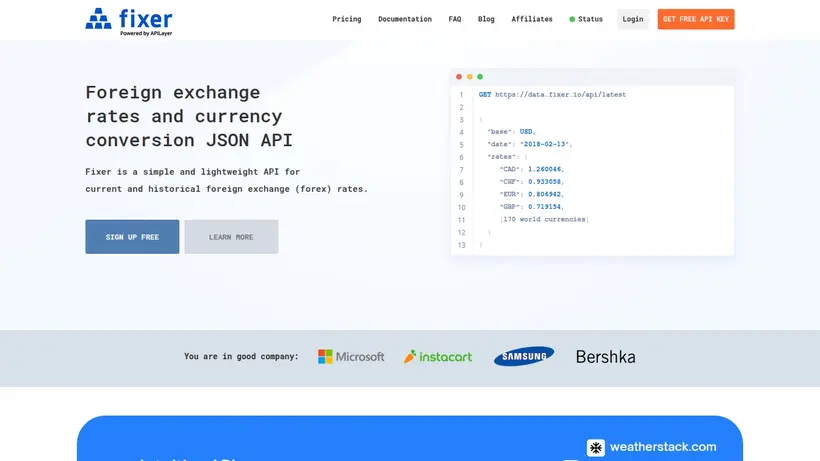This screenshot has width=820, height=461.
Task: Open the weatherstack.com link
Action: [663, 447]
